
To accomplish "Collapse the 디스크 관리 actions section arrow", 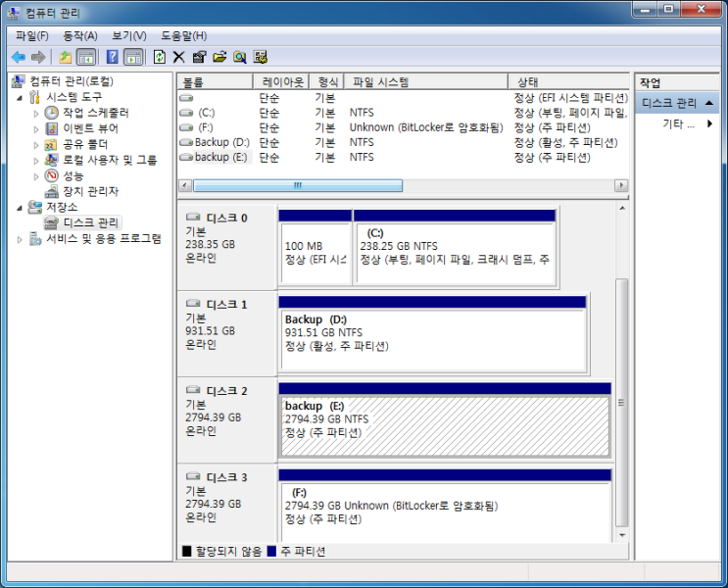I will click(709, 103).
